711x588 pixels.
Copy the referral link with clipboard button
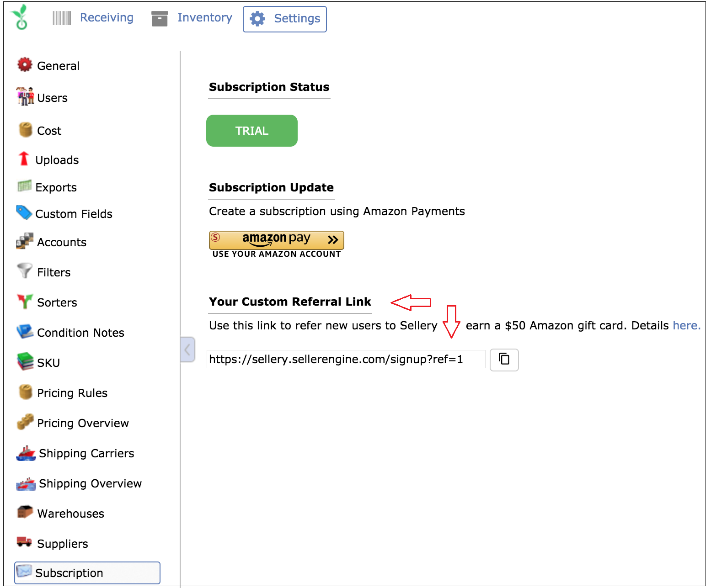pos(504,360)
